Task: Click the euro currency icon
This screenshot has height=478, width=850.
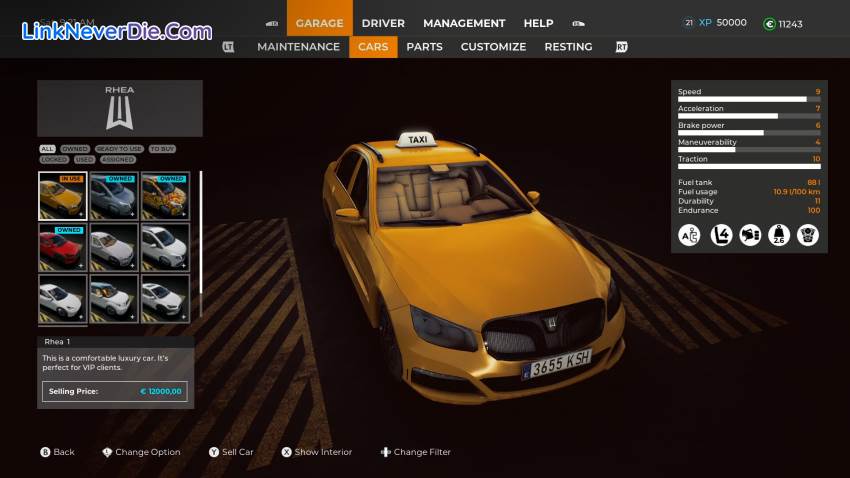Action: (769, 24)
